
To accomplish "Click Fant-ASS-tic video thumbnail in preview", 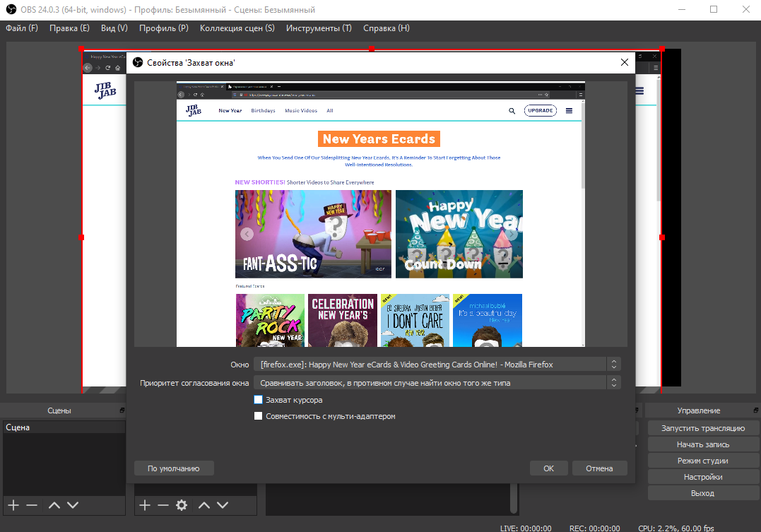I will click(x=313, y=234).
